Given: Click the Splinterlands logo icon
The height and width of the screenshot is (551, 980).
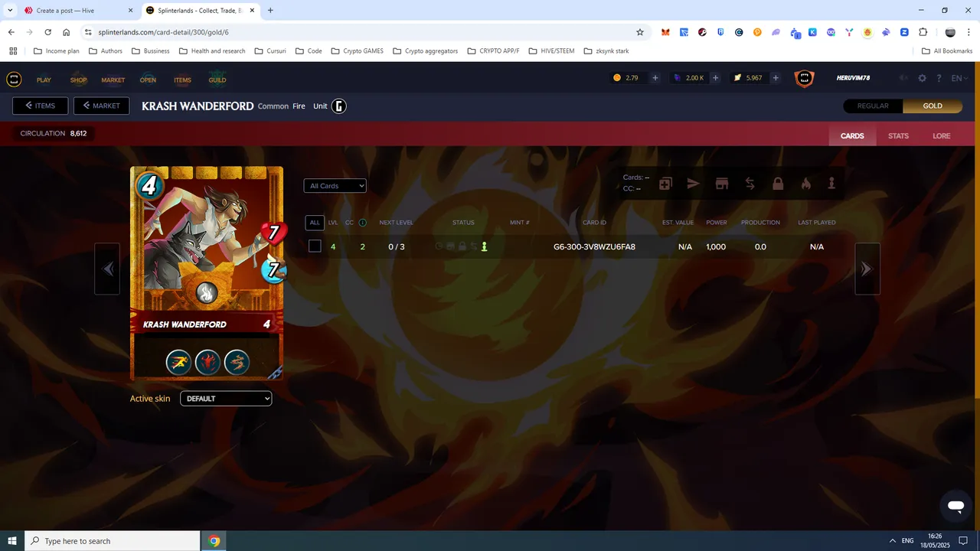Looking at the screenshot, I should [14, 79].
